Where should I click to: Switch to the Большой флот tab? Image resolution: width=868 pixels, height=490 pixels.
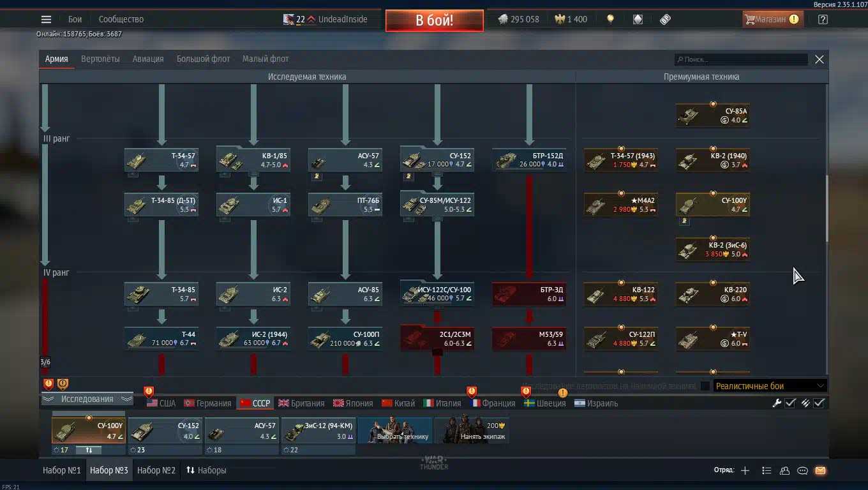point(203,59)
